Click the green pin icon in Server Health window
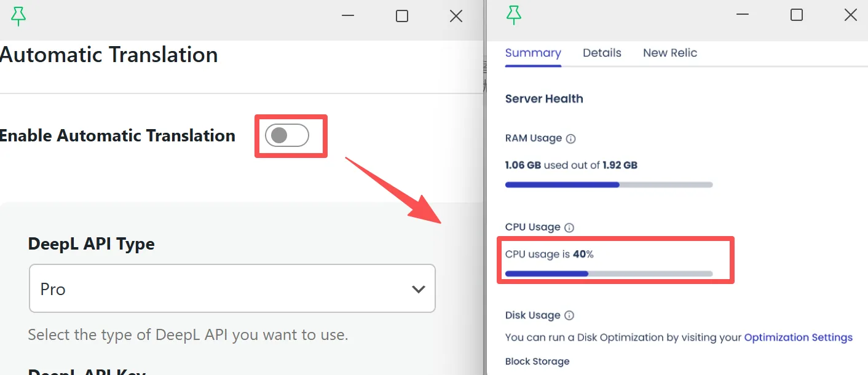Viewport: 868px width, 375px height. (513, 15)
